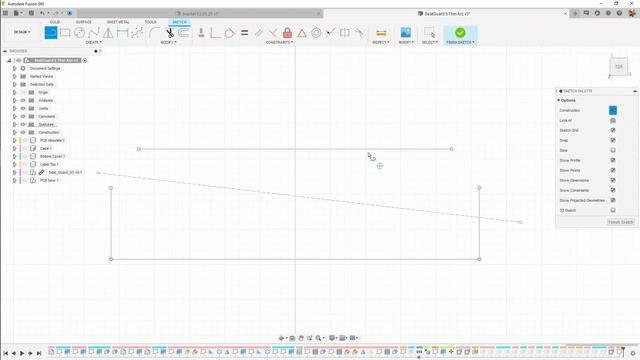640x360 pixels.
Task: Apply the Fix/Unfix lock constraint
Action: click(x=287, y=33)
